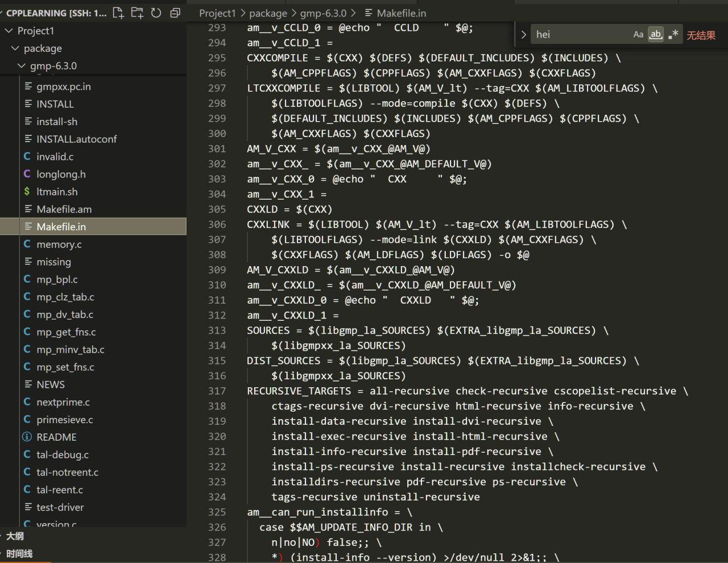Click the New Folder icon in explorer header
Viewport: 728px width, 563px height.
137,13
